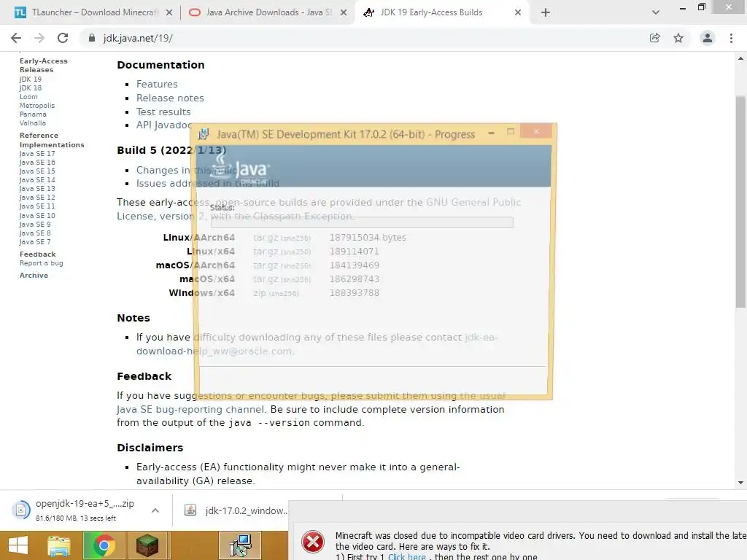This screenshot has height=560, width=747.
Task: Go back using the browser back arrow
Action: click(x=16, y=38)
